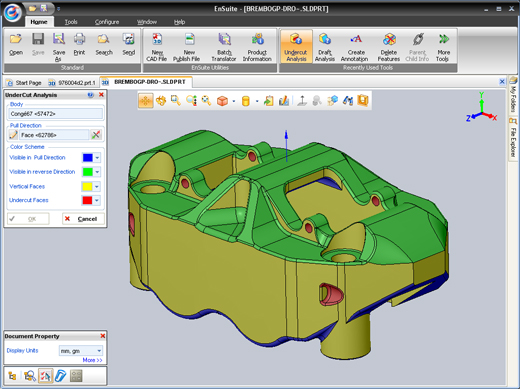Image resolution: width=520 pixels, height=389 pixels.
Task: Click the Open file icon
Action: click(16, 45)
